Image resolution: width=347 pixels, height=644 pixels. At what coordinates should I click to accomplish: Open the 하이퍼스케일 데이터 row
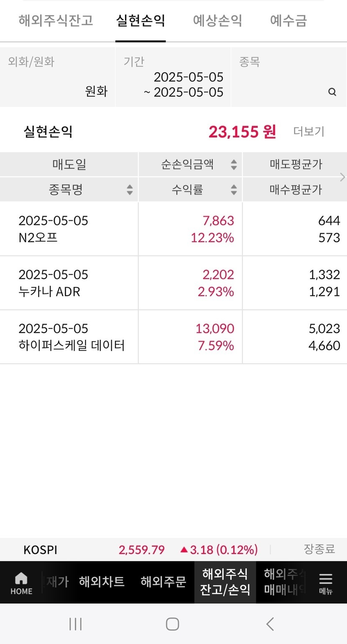pos(71,337)
